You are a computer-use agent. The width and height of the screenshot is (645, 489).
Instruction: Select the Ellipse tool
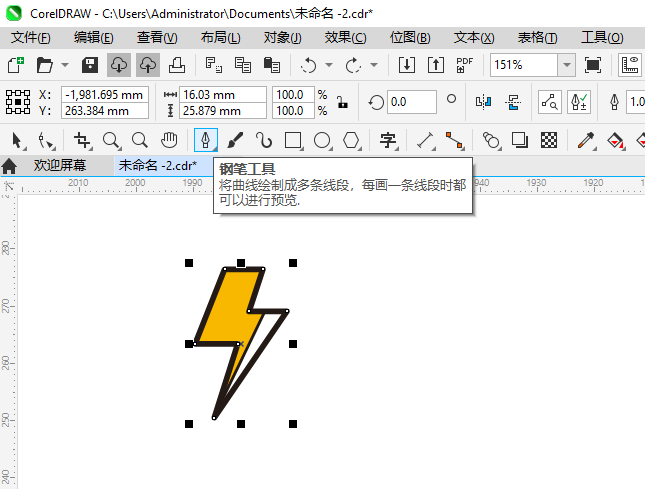click(322, 140)
